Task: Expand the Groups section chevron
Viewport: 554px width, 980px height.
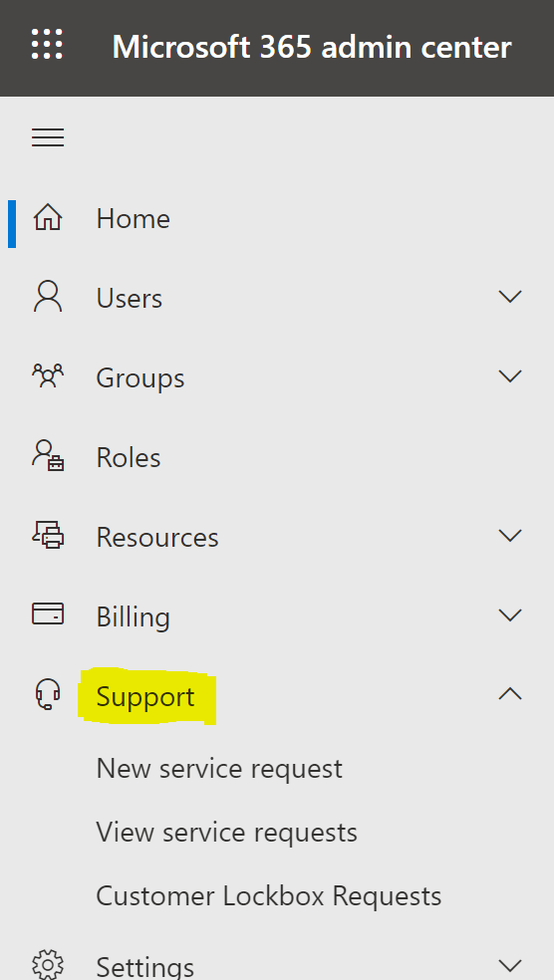Action: click(x=510, y=375)
